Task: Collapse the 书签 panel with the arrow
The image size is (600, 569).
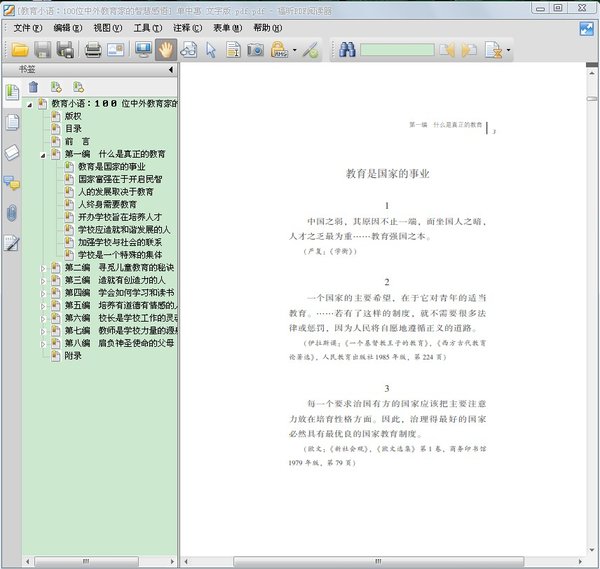Action: (x=171, y=69)
